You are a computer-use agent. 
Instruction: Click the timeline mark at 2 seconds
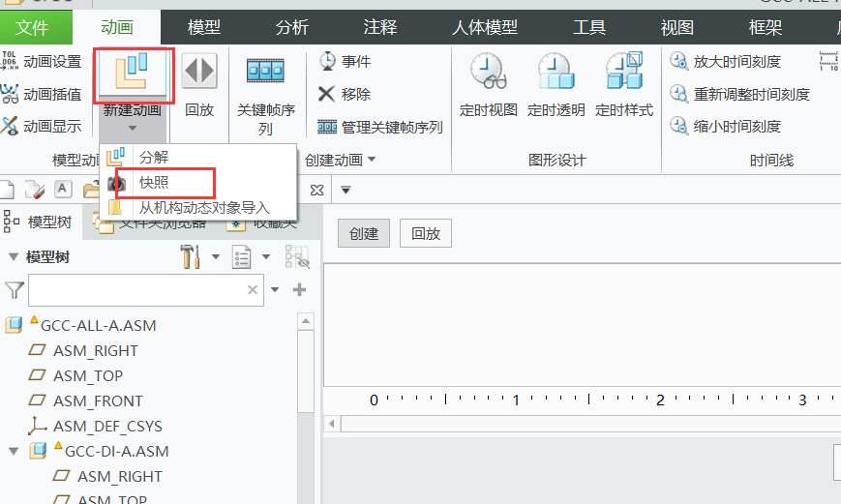pos(660,400)
